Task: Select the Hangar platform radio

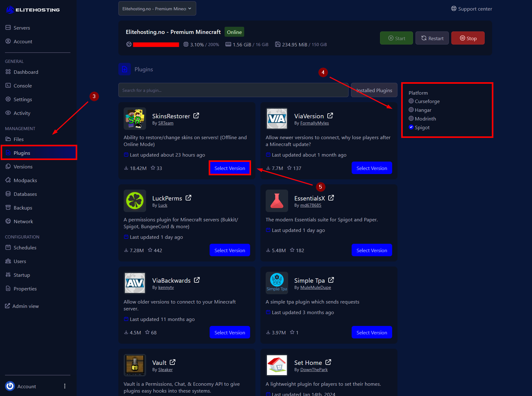Action: [x=411, y=110]
